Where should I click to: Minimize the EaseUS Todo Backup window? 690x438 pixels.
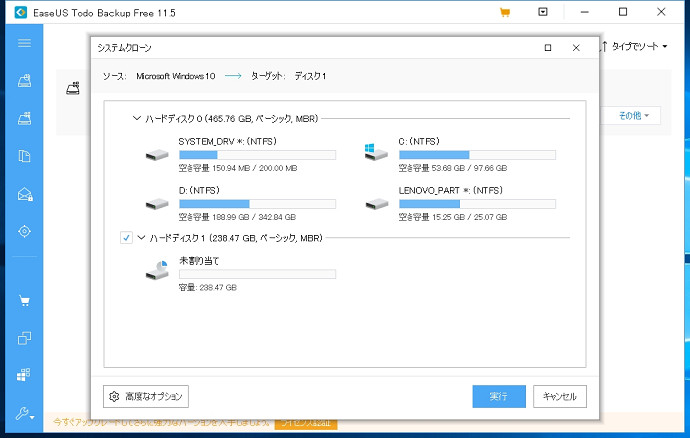[584, 12]
